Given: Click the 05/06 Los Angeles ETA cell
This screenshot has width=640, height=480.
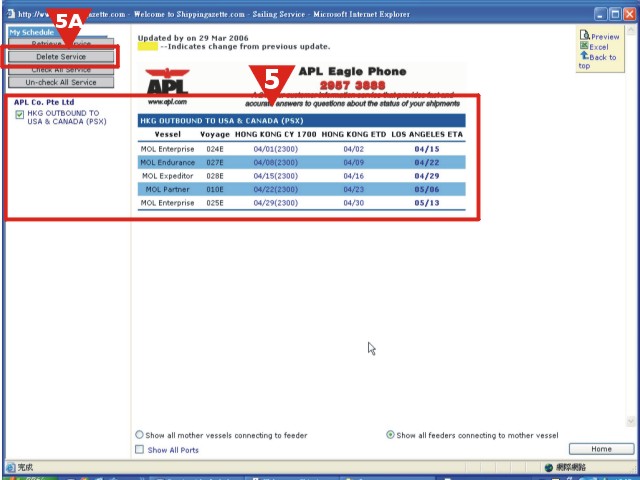Looking at the screenshot, I should tap(427, 189).
